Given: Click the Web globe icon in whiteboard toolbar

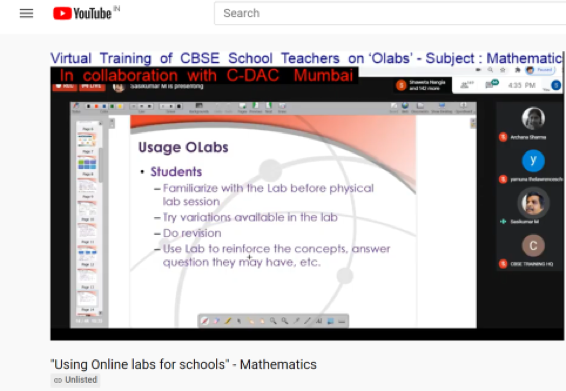Looking at the screenshot, I should point(405,106).
